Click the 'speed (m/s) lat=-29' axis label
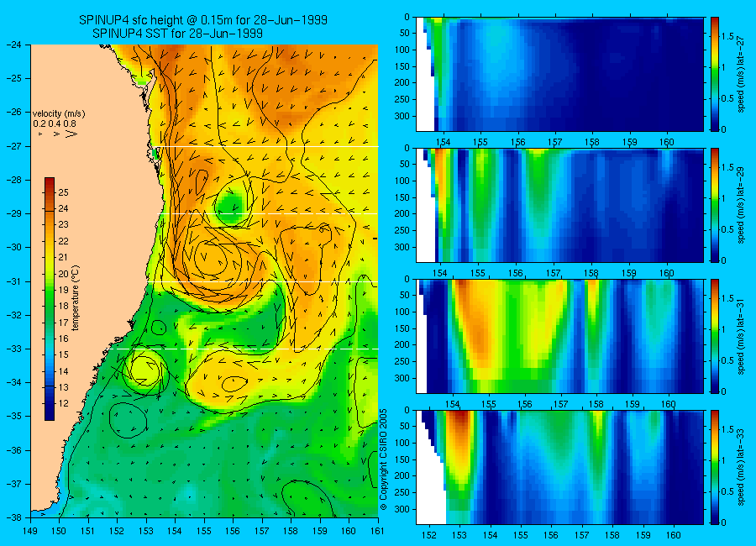 741,206
